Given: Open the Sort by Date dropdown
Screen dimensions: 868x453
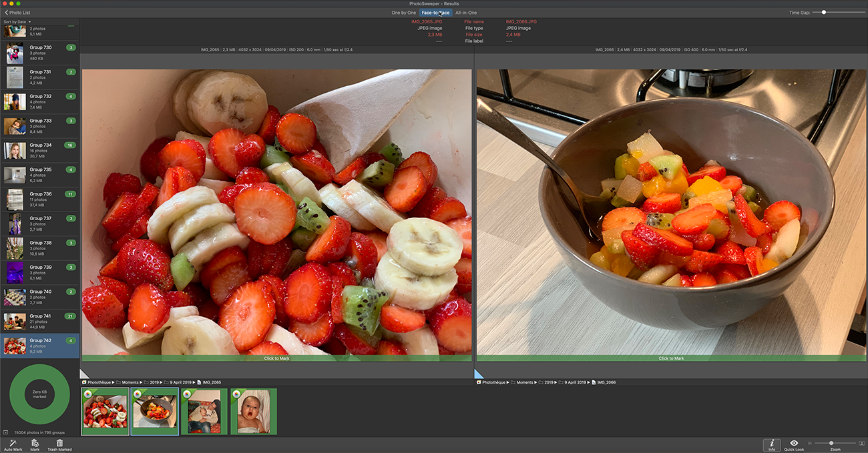Looking at the screenshot, I should (17, 22).
